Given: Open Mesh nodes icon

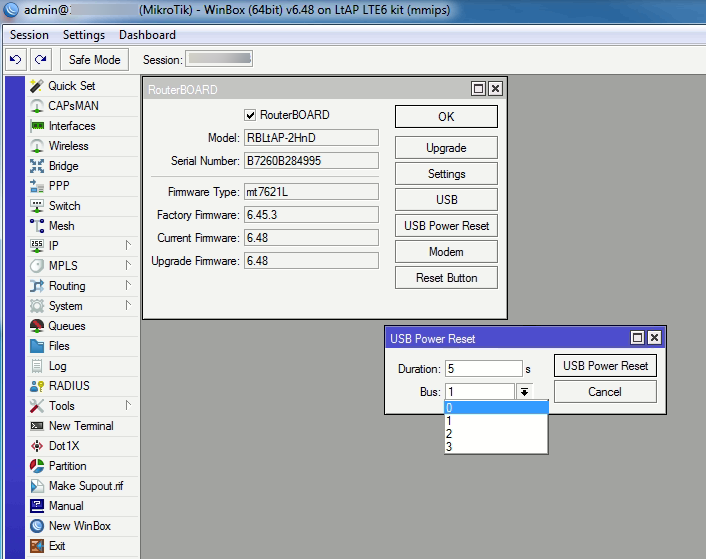Looking at the screenshot, I should click(x=37, y=225).
